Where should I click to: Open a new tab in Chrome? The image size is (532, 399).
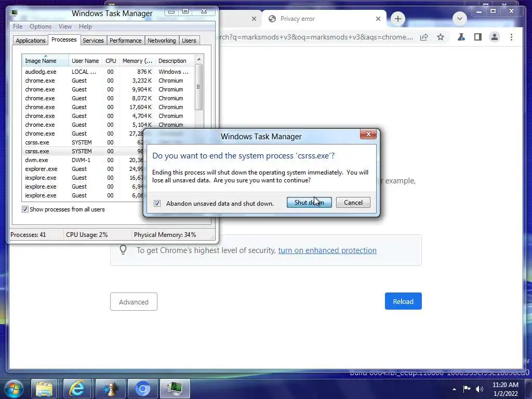click(x=398, y=19)
